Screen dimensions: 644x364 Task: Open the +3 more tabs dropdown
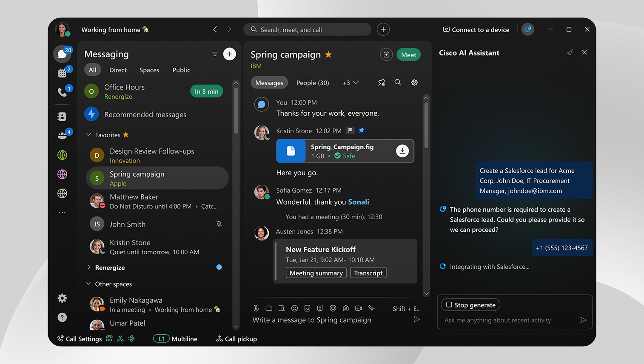(350, 83)
